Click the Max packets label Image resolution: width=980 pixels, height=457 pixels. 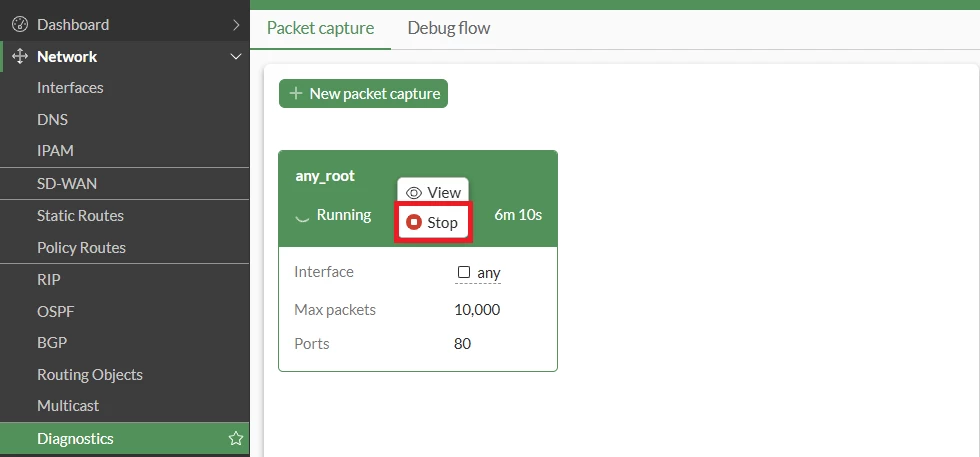[x=335, y=309]
